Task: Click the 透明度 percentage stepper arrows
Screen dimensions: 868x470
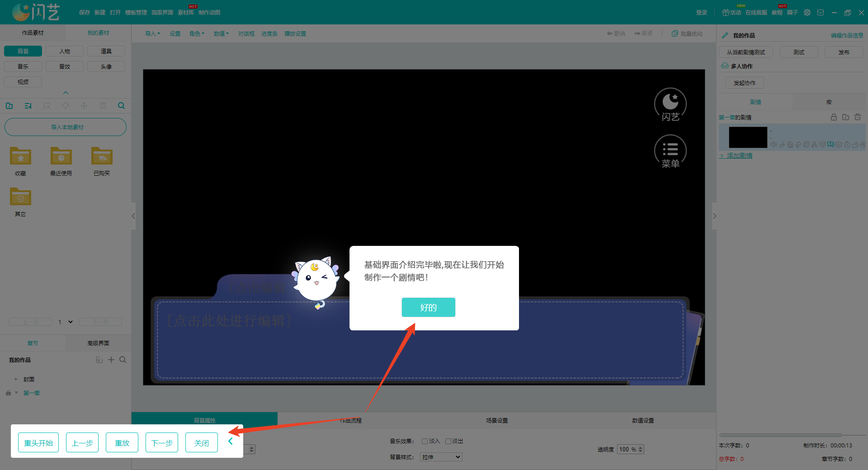Action: [640, 449]
